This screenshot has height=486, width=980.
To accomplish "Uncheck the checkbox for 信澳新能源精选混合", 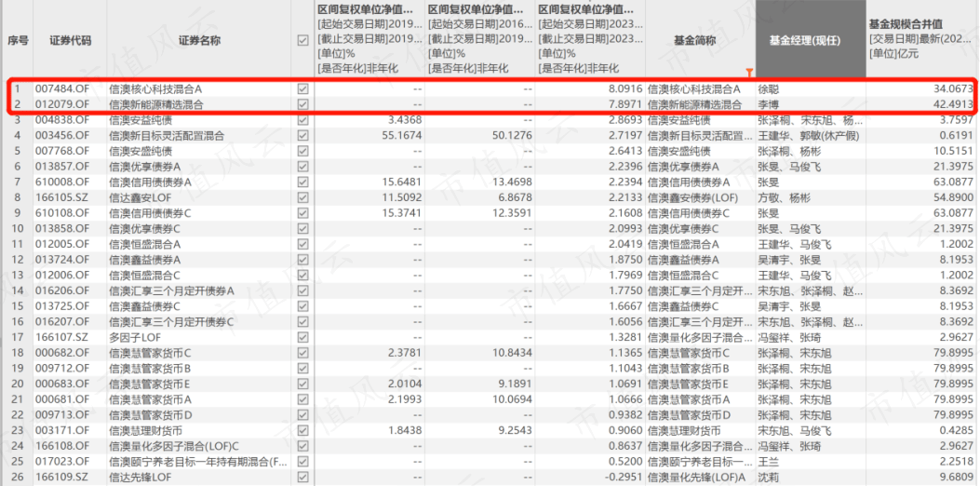I will click(x=302, y=104).
